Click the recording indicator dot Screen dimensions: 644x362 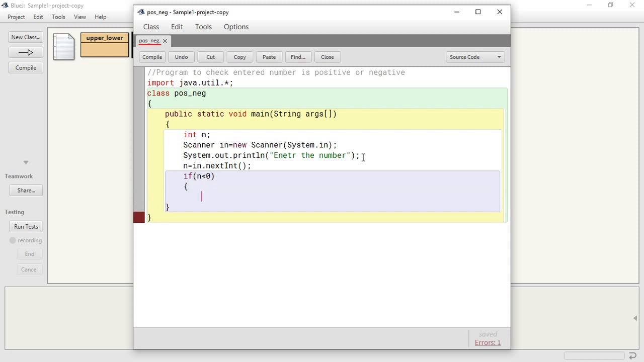[13, 240]
